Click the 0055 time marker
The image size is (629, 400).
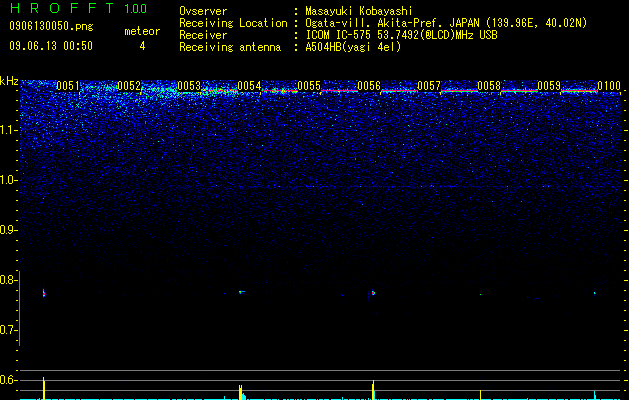pos(309,86)
